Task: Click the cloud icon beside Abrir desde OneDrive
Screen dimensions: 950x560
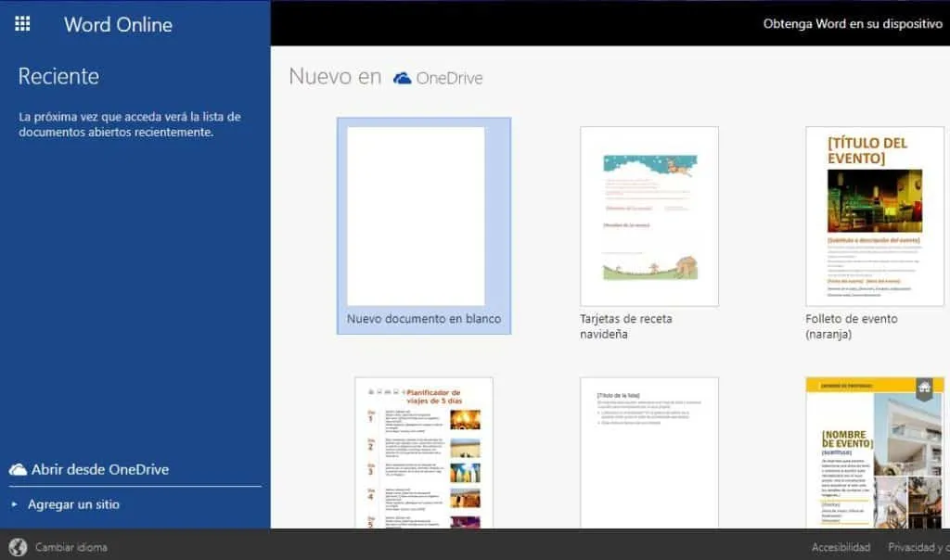Action: (18, 470)
